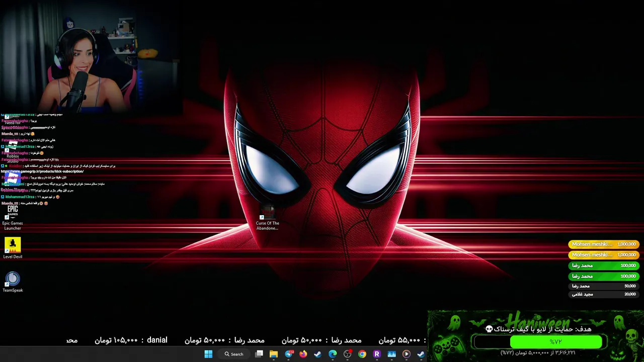
Task: Open the blue waveform app in taskbar
Action: pyautogui.click(x=391, y=354)
